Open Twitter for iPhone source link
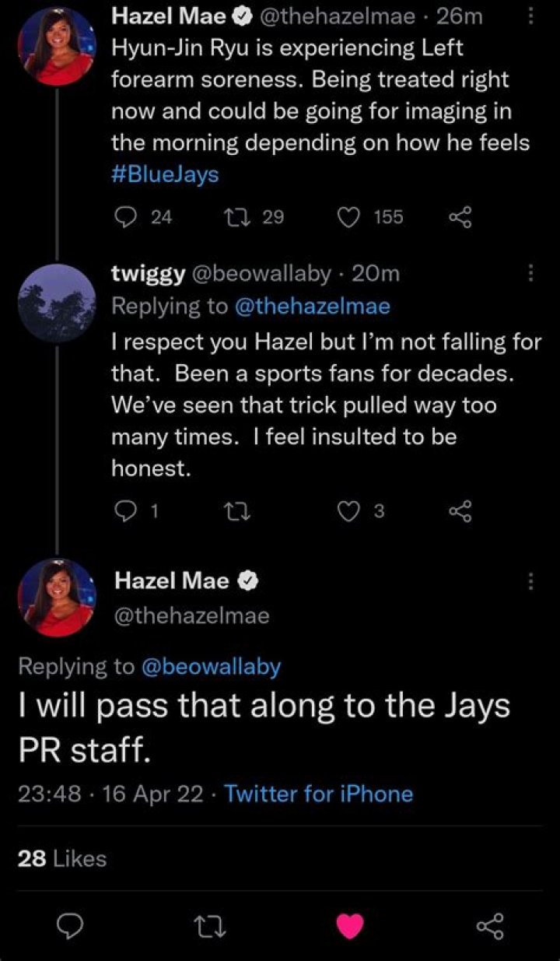Image resolution: width=560 pixels, height=961 pixels. 319,794
